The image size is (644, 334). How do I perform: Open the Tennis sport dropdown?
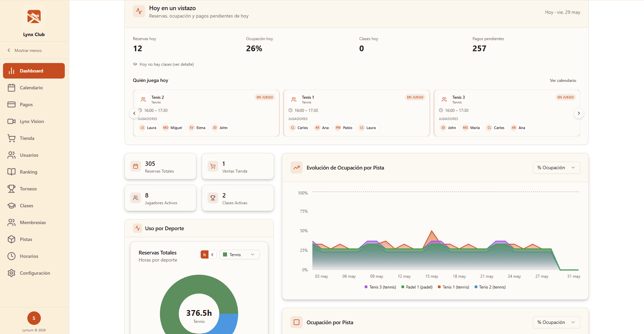click(x=240, y=254)
